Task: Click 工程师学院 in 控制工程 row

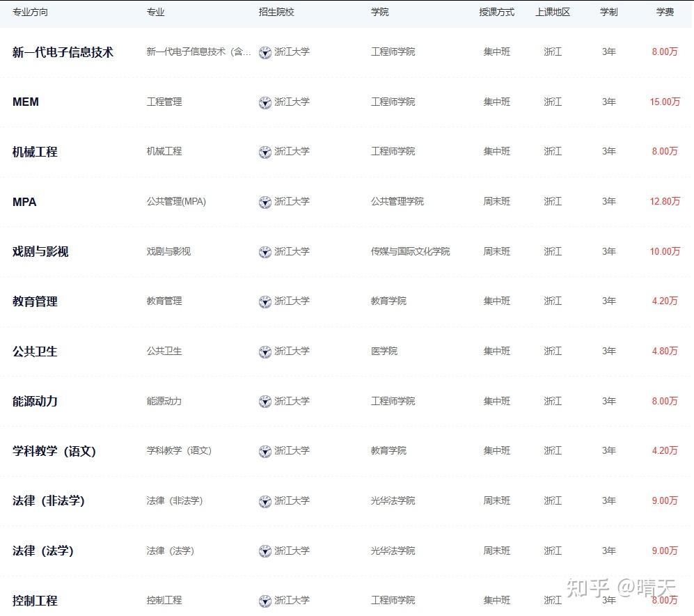Action: pyautogui.click(x=393, y=600)
